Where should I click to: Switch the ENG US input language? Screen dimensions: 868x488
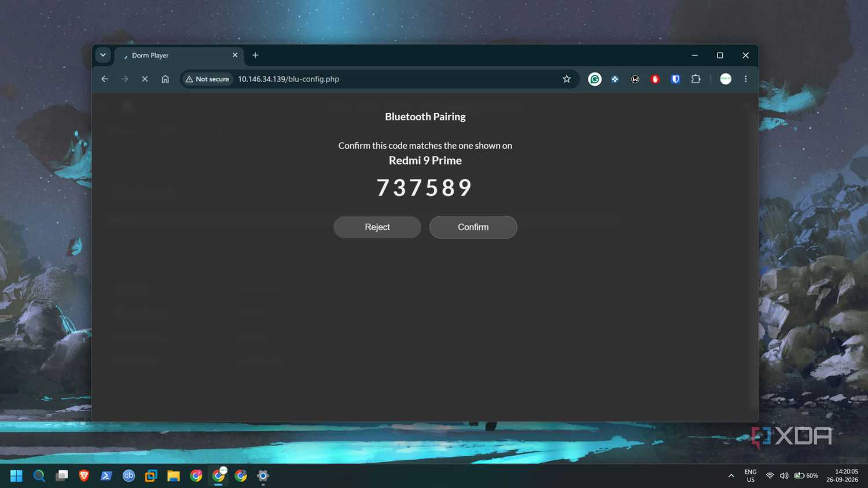(x=751, y=476)
